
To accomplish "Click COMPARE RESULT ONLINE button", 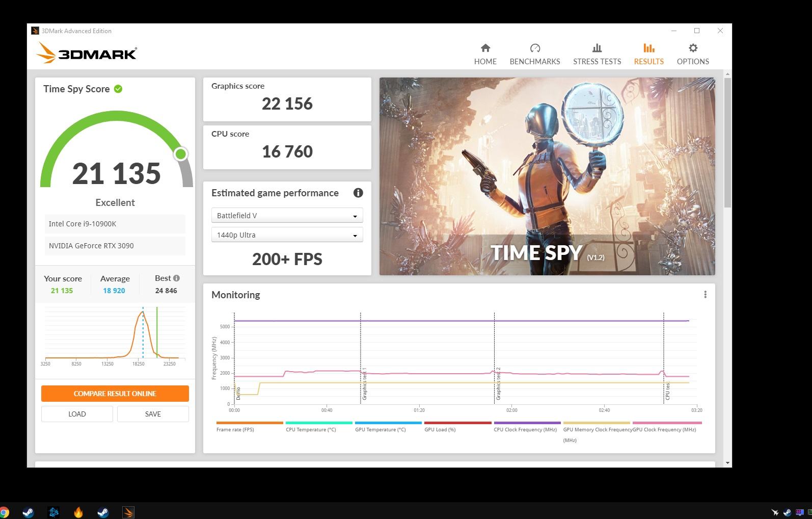I will pos(115,394).
